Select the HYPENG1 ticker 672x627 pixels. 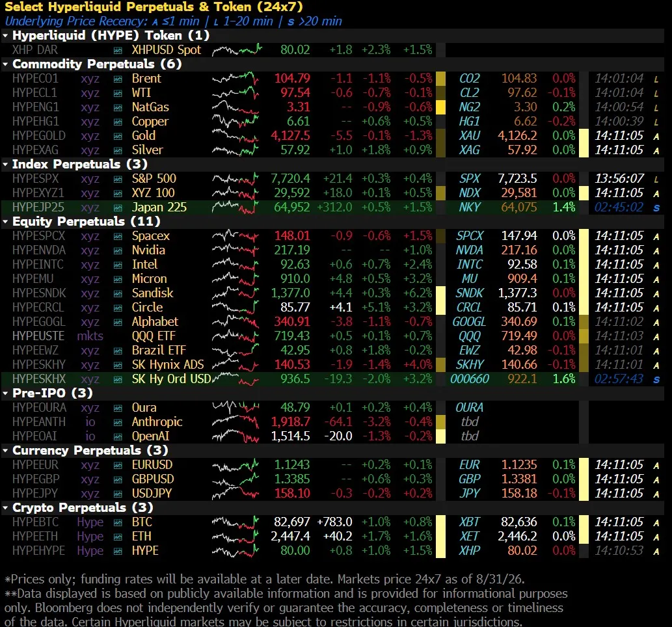(x=36, y=107)
